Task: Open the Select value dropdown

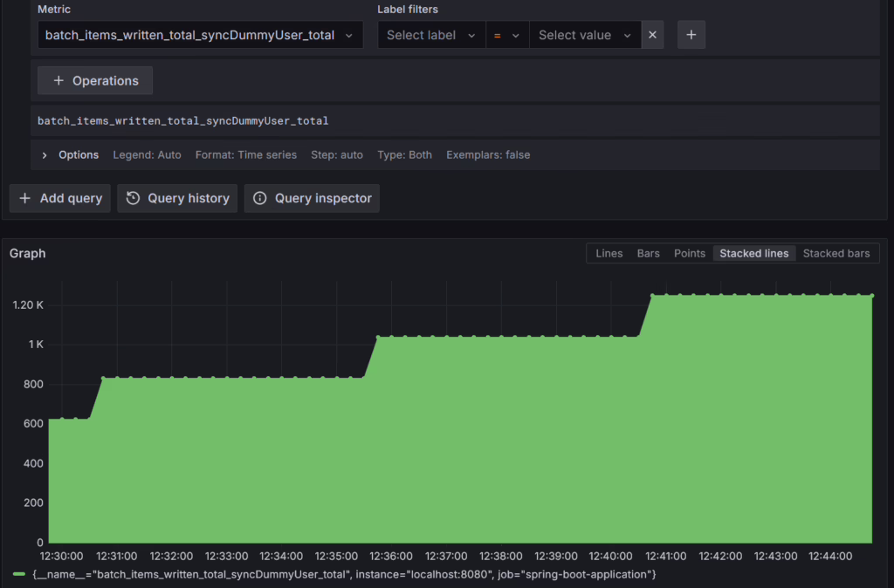Action: click(x=585, y=35)
